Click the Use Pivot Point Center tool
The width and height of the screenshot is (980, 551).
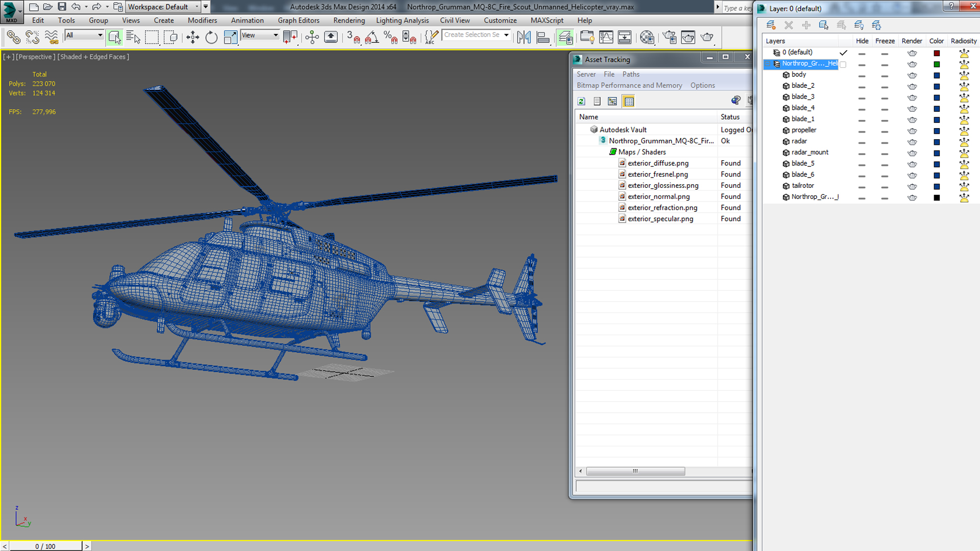point(290,37)
